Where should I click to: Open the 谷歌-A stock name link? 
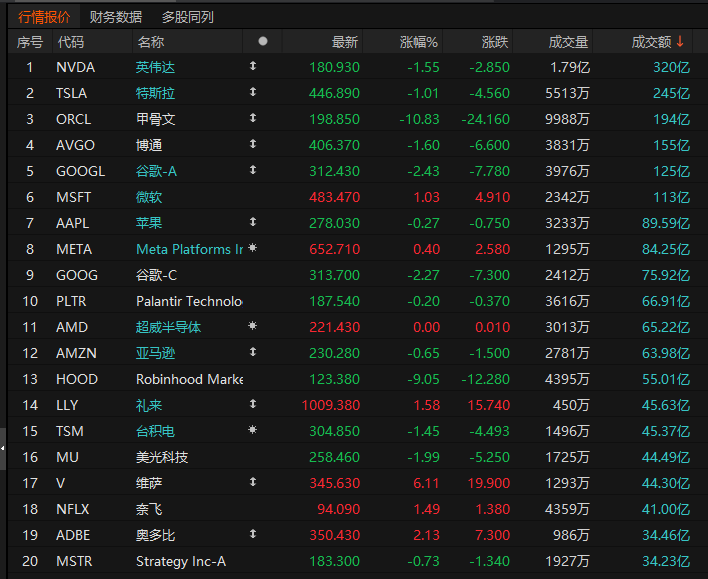point(156,171)
